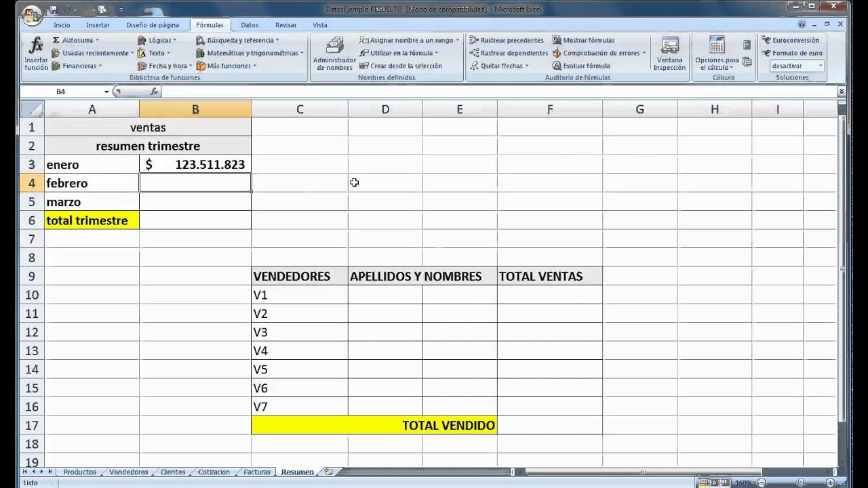Open the Cotizacion sheet tab
Image resolution: width=868 pixels, height=488 pixels.
(x=214, y=472)
